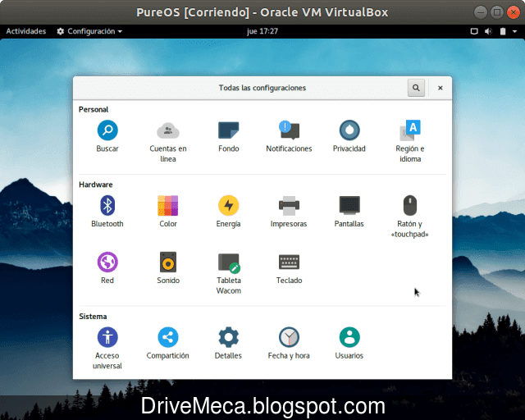Screen dimensions: 525x420
Task: Expand the system menu arrow in top bar
Action: [514, 31]
